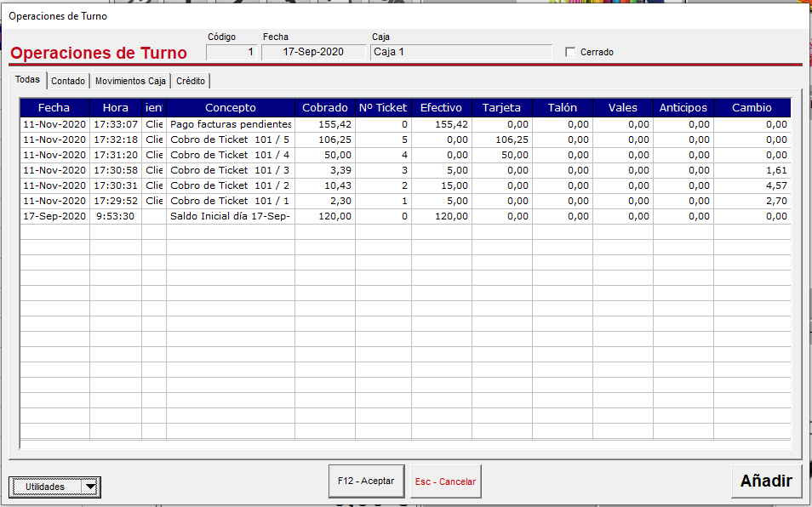Click the Cambio column header
This screenshot has width=812, height=507.
tap(752, 107)
